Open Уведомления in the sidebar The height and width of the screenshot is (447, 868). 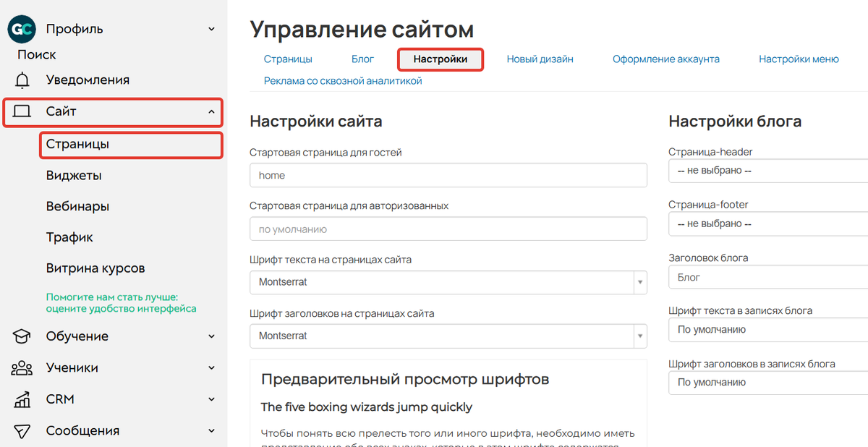[x=88, y=80]
